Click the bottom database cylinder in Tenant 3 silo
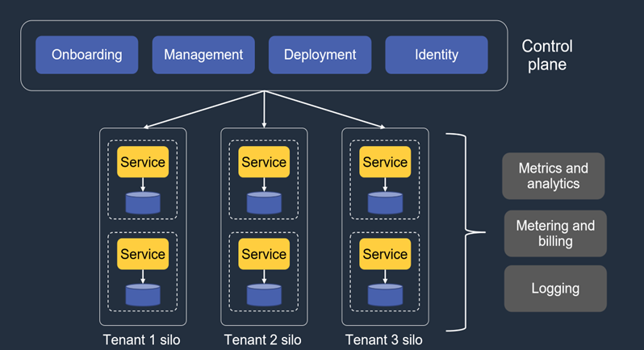Image resolution: width=644 pixels, height=350 pixels. pos(385,294)
